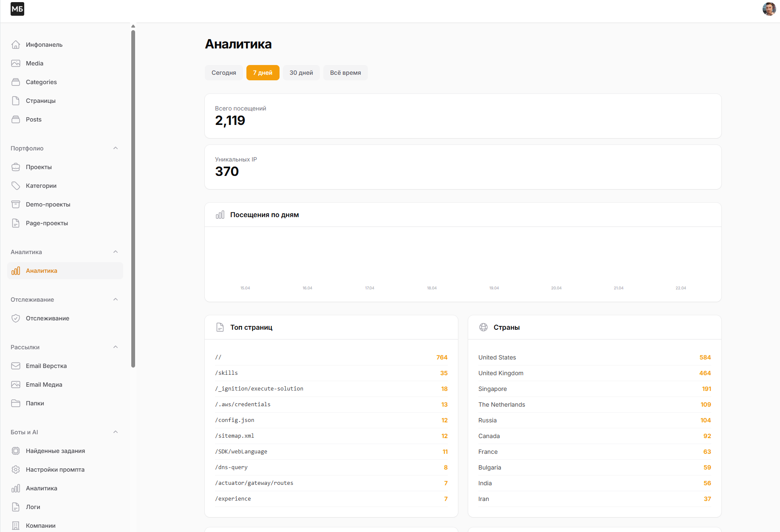
Task: Click the Проекты briefcase icon
Action: coord(16,167)
